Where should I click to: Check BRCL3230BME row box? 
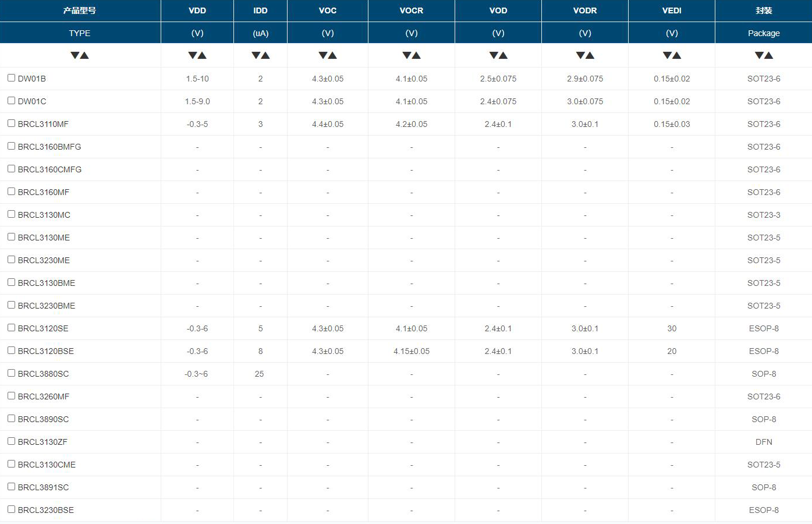[x=11, y=305]
